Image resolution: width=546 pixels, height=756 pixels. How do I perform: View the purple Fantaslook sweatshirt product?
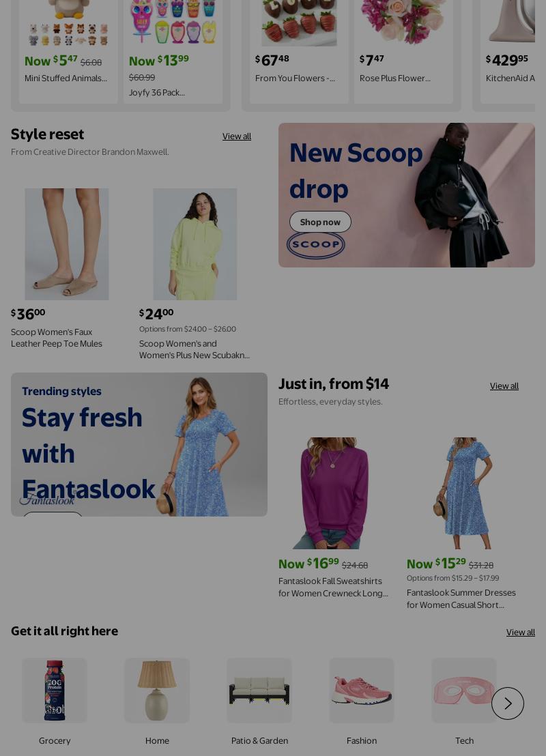tap(334, 493)
